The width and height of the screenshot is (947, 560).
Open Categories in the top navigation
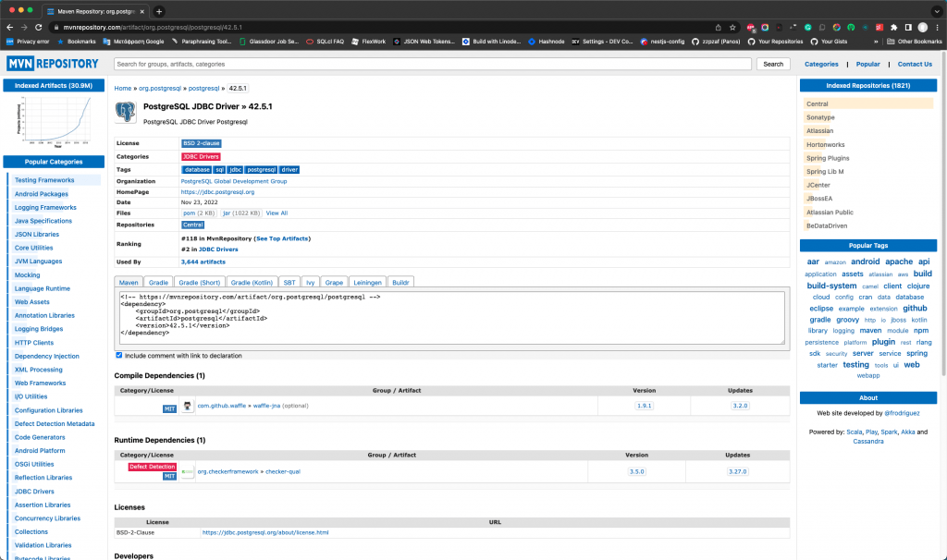point(821,64)
